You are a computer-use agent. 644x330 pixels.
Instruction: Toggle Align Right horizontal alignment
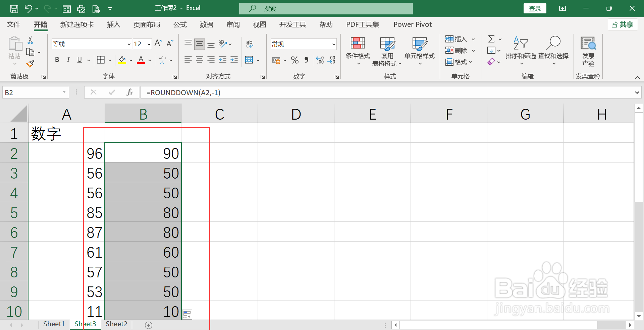(211, 60)
